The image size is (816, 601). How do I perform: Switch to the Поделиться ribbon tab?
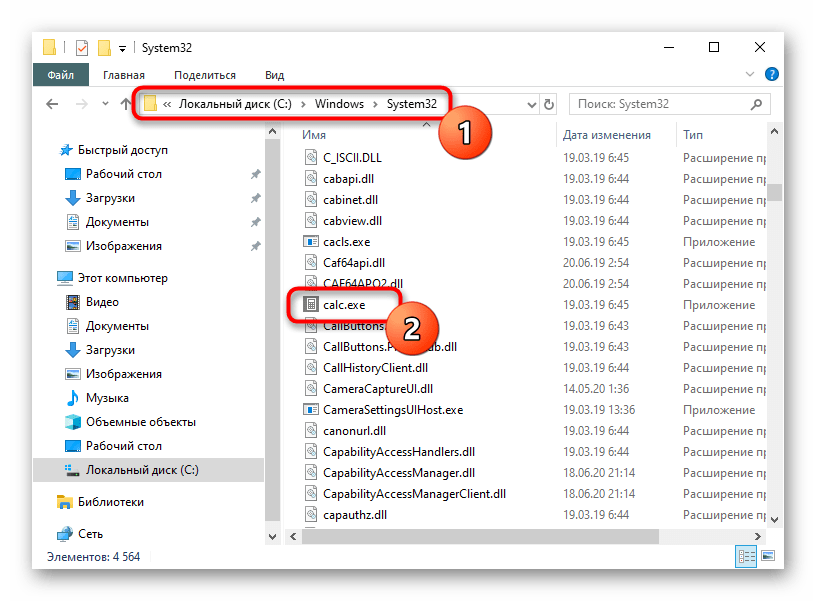click(x=205, y=75)
